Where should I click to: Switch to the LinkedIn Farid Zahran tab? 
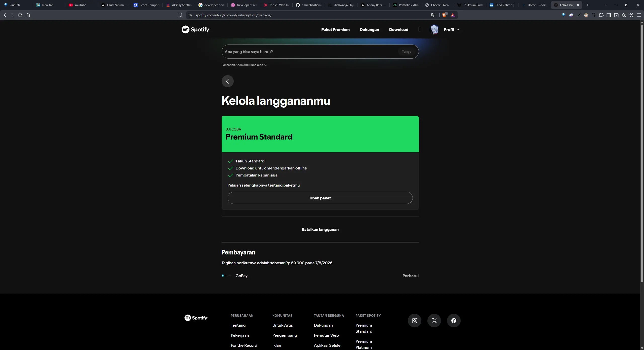(x=503, y=5)
